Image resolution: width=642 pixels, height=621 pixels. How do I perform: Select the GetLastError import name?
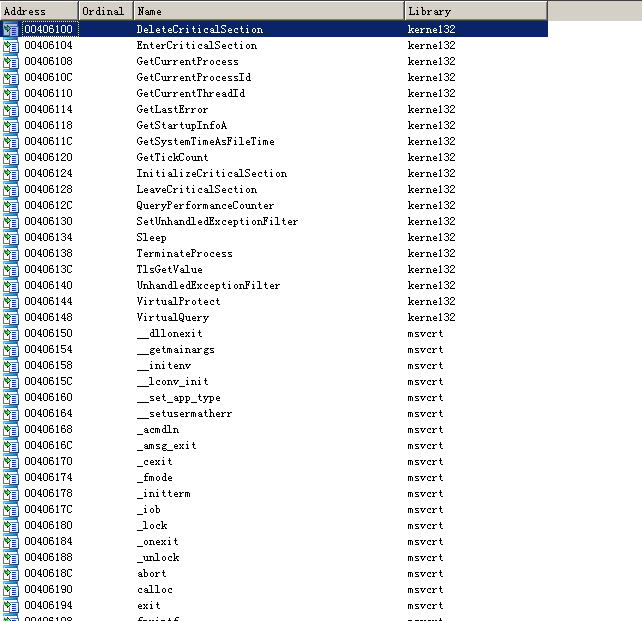point(172,109)
